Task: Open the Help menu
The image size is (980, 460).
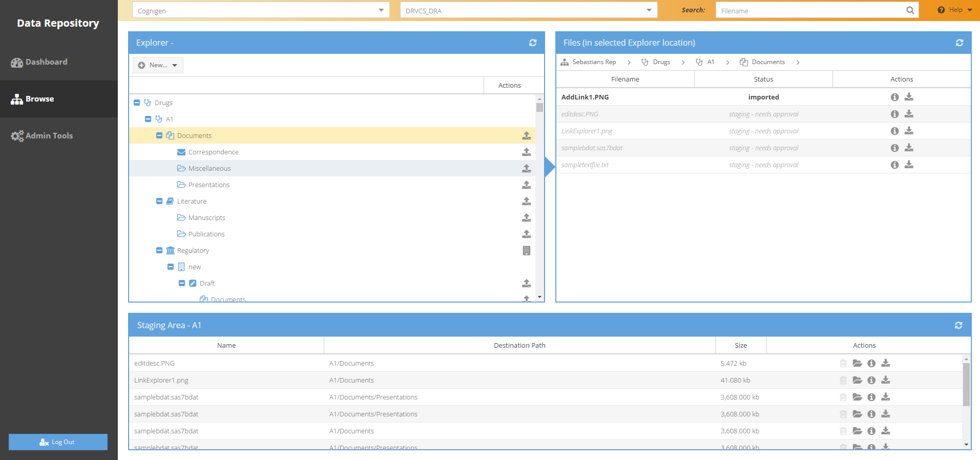Action: (x=955, y=10)
